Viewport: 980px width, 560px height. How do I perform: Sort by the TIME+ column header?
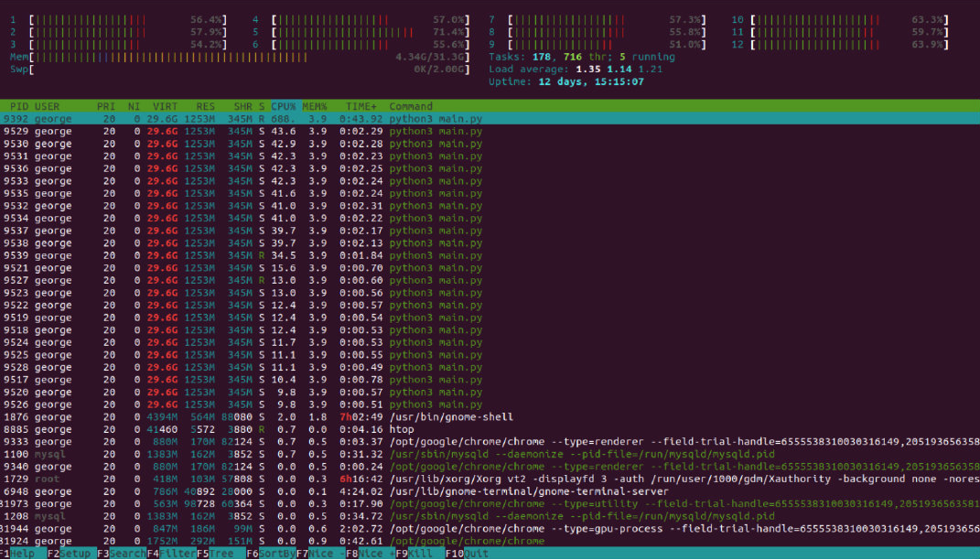point(361,106)
